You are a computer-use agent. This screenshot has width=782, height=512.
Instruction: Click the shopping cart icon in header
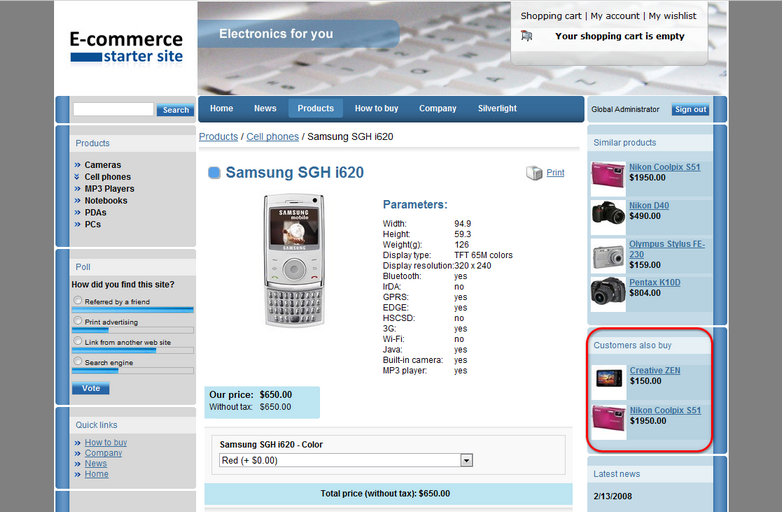coord(527,36)
